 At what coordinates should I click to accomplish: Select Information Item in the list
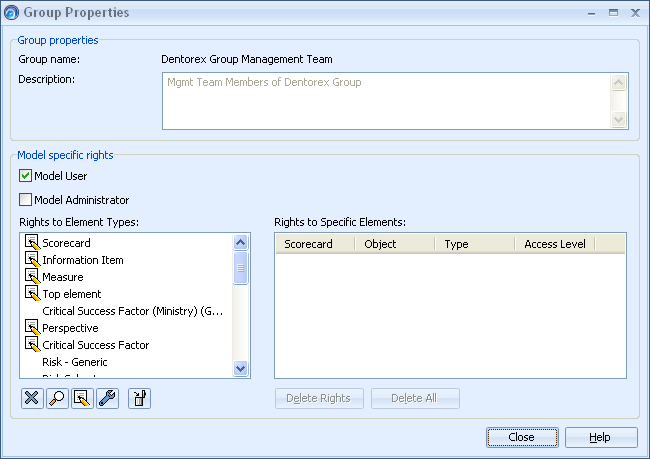click(83, 260)
